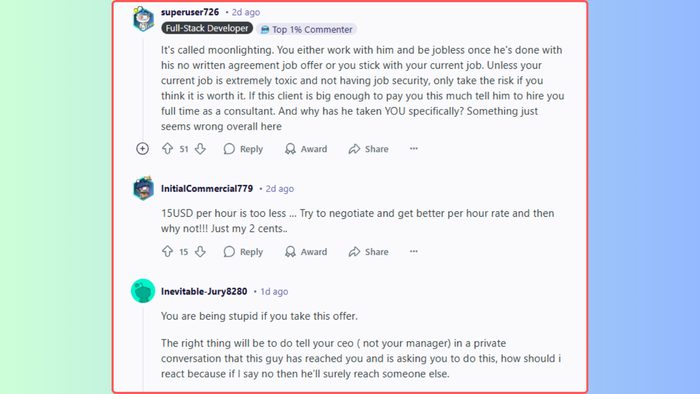Expand superuser726's comment thread with plus icon
This screenshot has height=394, width=700.
tap(142, 149)
